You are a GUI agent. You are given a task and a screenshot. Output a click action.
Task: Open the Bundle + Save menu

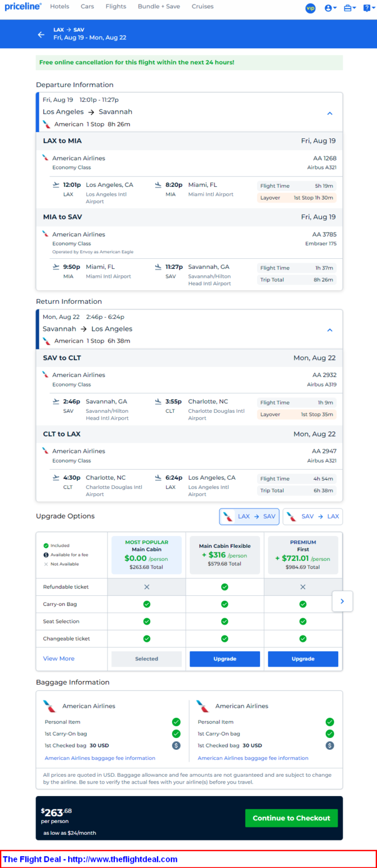pos(159,7)
